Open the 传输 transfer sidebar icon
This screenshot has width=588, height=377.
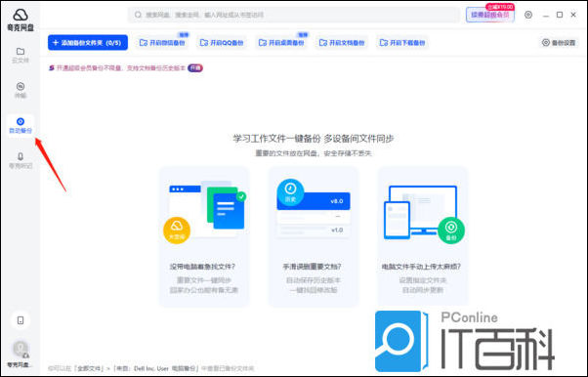[21, 90]
